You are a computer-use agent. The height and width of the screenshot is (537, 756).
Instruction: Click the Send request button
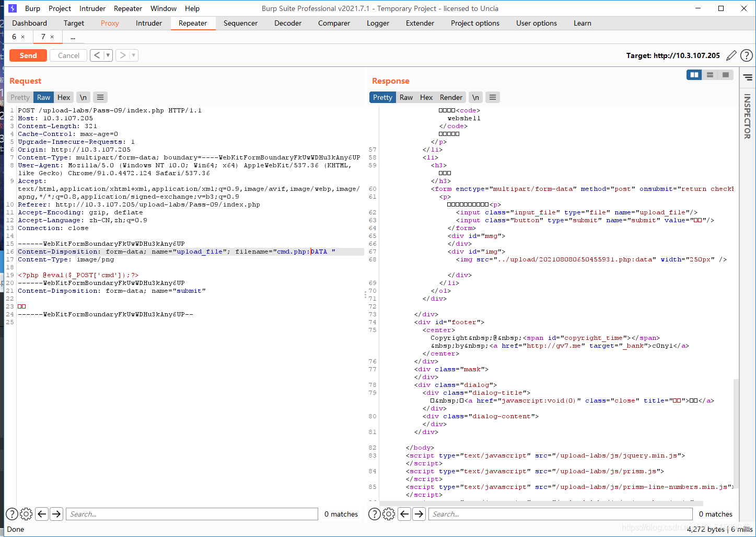pyautogui.click(x=28, y=55)
